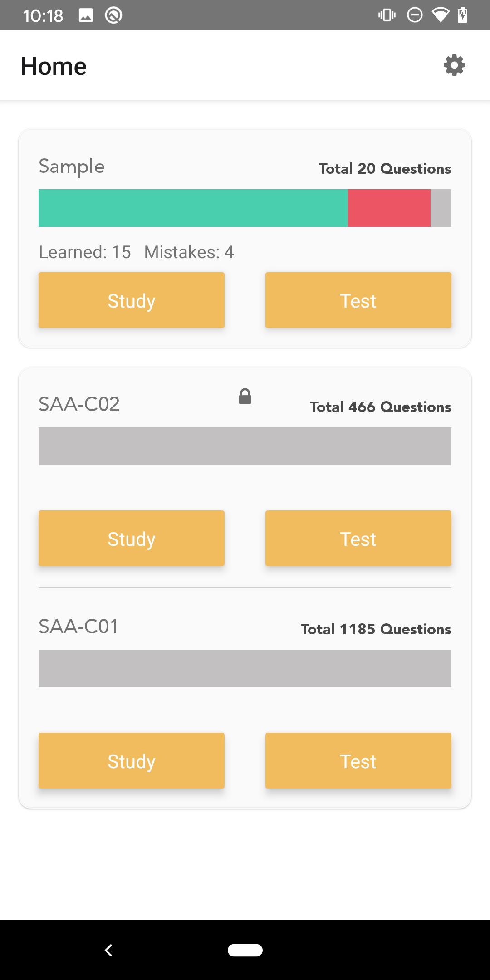Tap the image notification icon in status bar

(86, 15)
